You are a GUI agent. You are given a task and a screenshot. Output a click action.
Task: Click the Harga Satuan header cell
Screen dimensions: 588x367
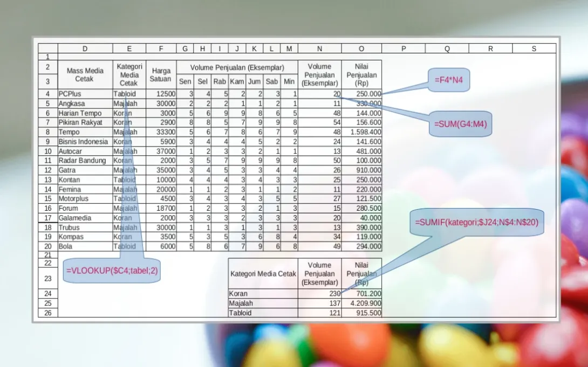point(161,74)
